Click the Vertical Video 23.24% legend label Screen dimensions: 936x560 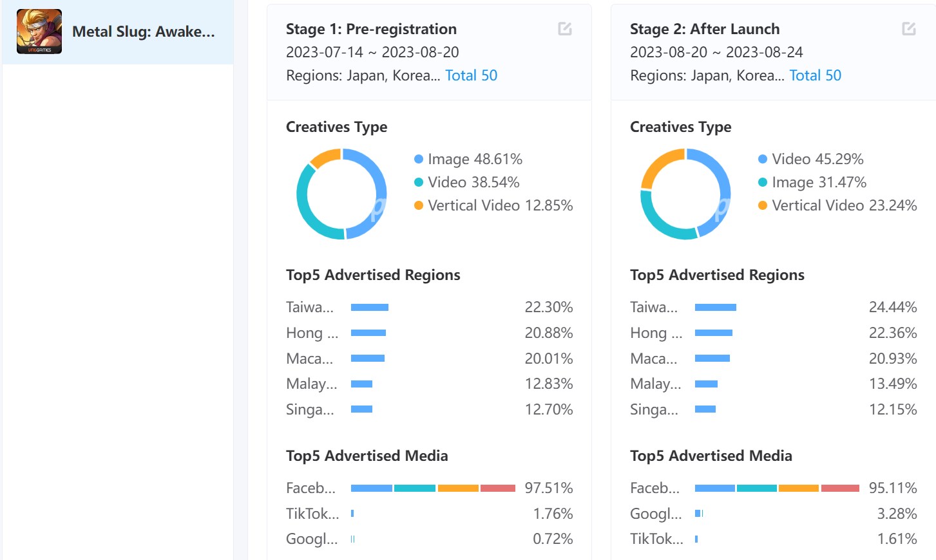pyautogui.click(x=844, y=205)
